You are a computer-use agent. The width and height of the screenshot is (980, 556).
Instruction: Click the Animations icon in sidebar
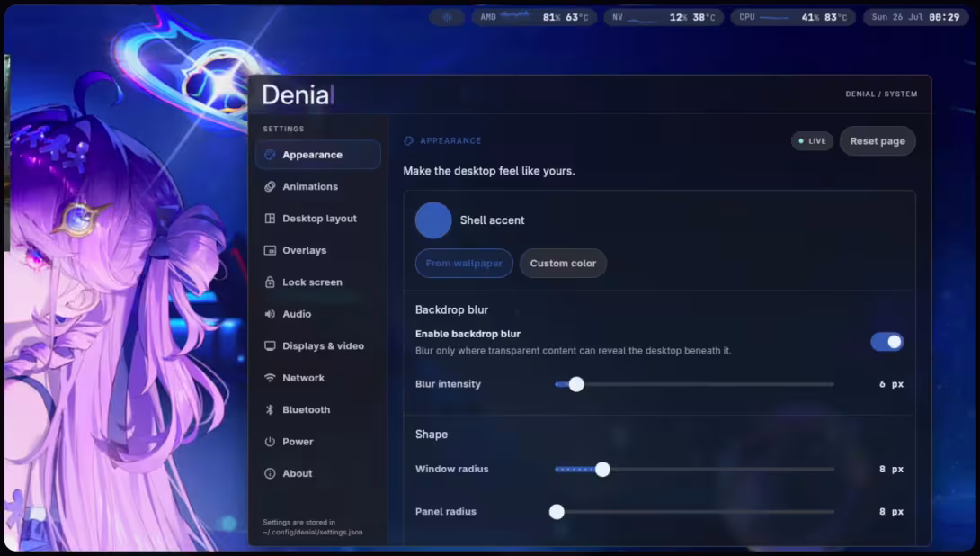pos(270,186)
